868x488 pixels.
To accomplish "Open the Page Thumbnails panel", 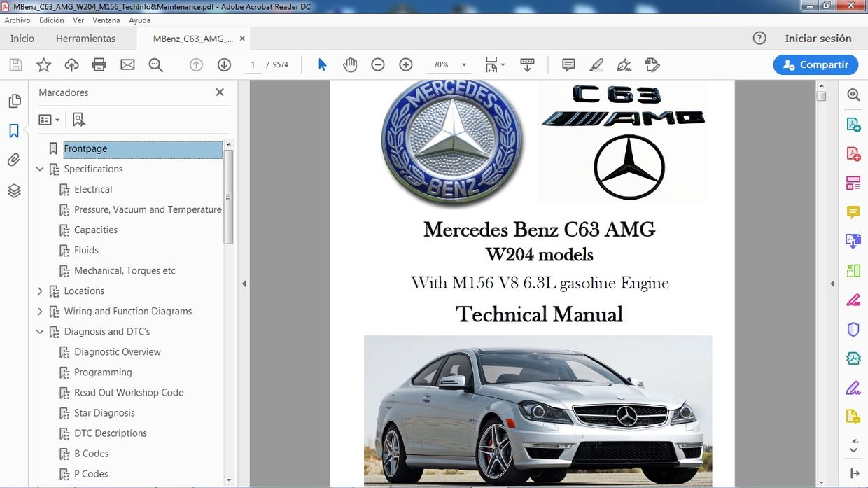I will tap(14, 100).
